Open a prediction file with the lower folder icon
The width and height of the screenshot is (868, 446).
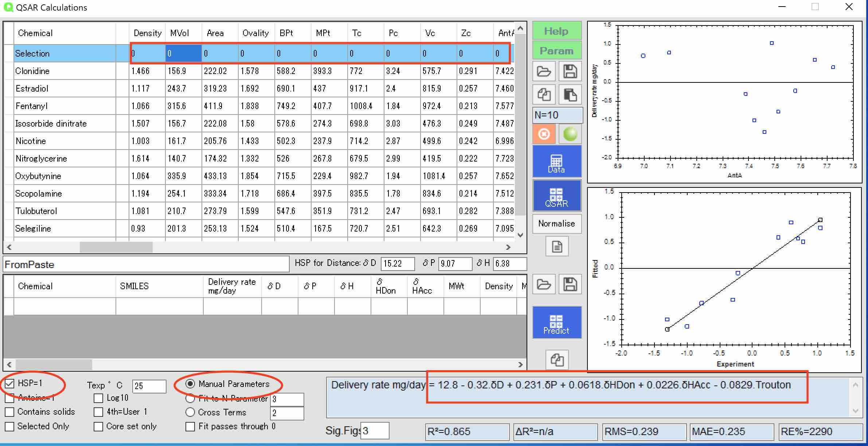[x=544, y=284]
